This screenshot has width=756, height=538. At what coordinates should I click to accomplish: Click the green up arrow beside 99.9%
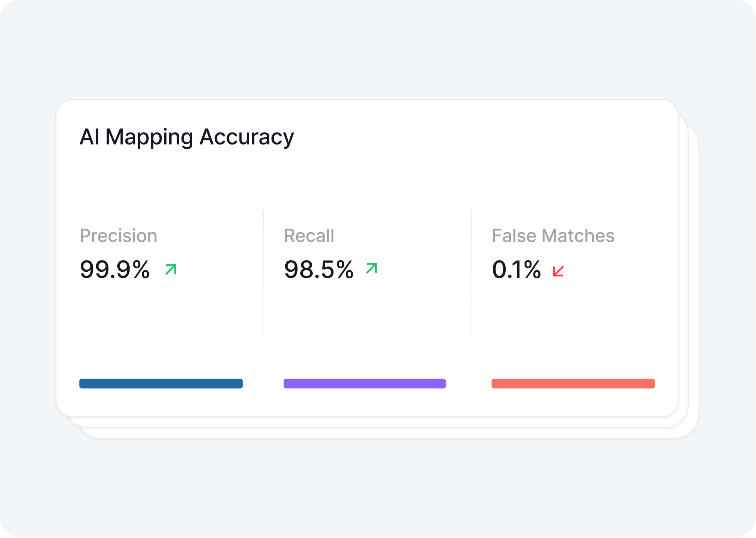coord(171,269)
